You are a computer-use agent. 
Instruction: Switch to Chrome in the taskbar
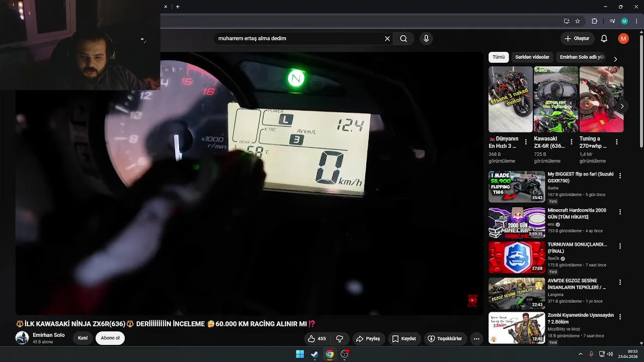pyautogui.click(x=330, y=354)
